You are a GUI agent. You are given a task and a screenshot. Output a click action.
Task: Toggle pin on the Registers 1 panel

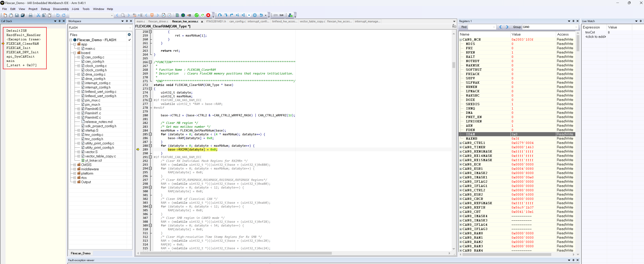coord(573,21)
